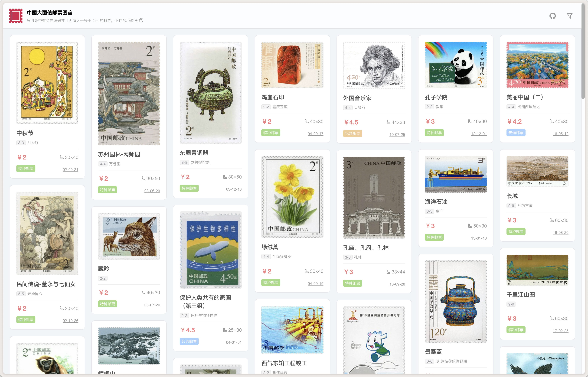The height and width of the screenshot is (377, 588).
Task: Click the 千里江山图 card title
Action: click(x=520, y=295)
